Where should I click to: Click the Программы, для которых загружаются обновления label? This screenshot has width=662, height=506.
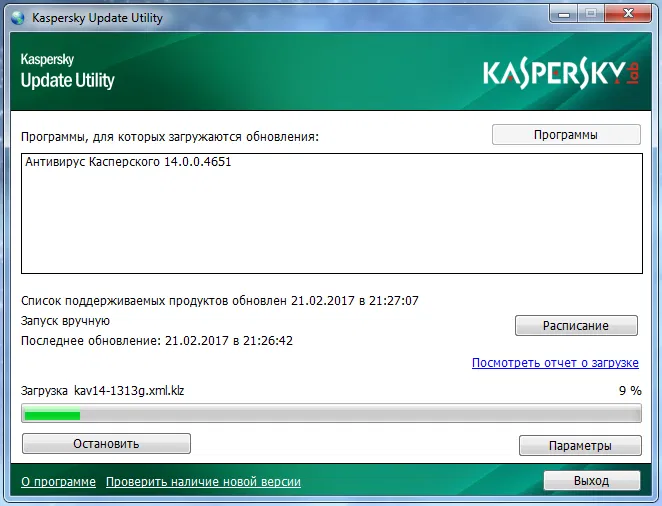pos(170,137)
